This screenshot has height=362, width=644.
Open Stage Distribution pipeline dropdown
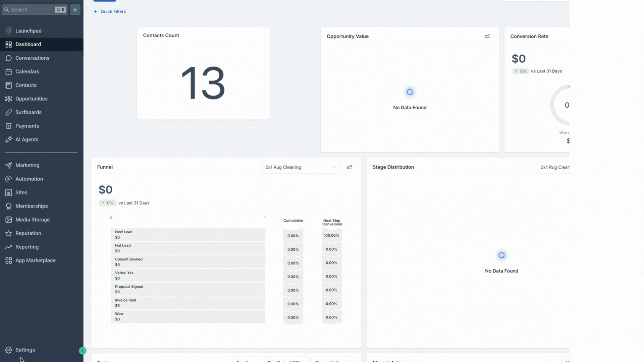[553, 167]
